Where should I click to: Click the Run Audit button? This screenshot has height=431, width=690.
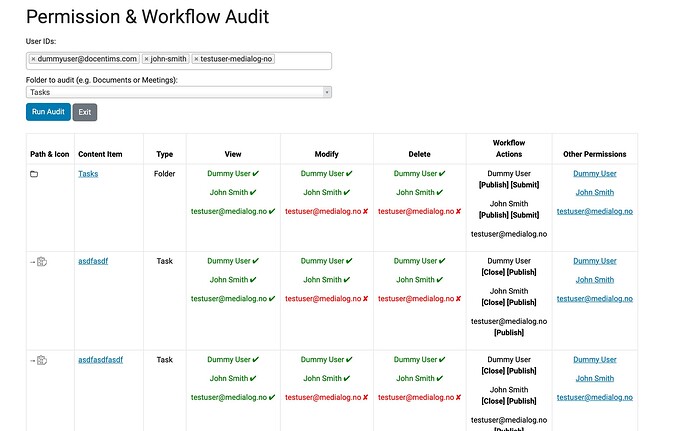(x=48, y=112)
